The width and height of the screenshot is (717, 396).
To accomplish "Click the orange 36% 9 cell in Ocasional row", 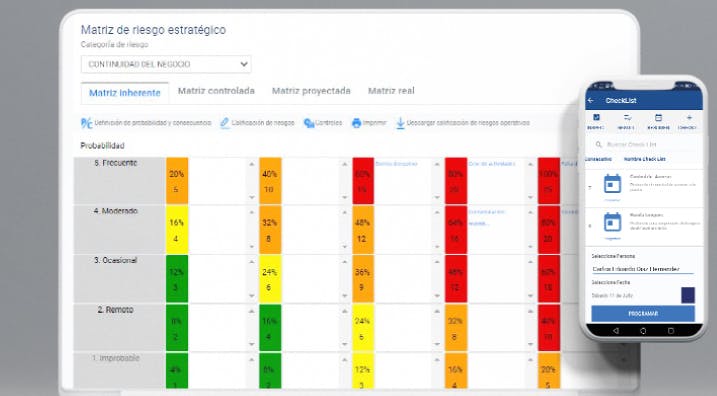I will pos(363,279).
